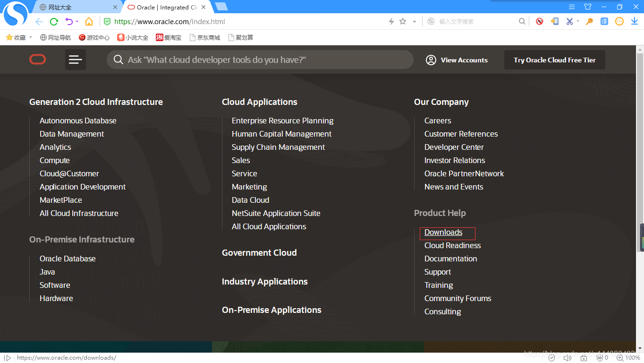Click the red ad-block toolbar icon
The width and height of the screenshot is (644, 363).
[x=539, y=21]
